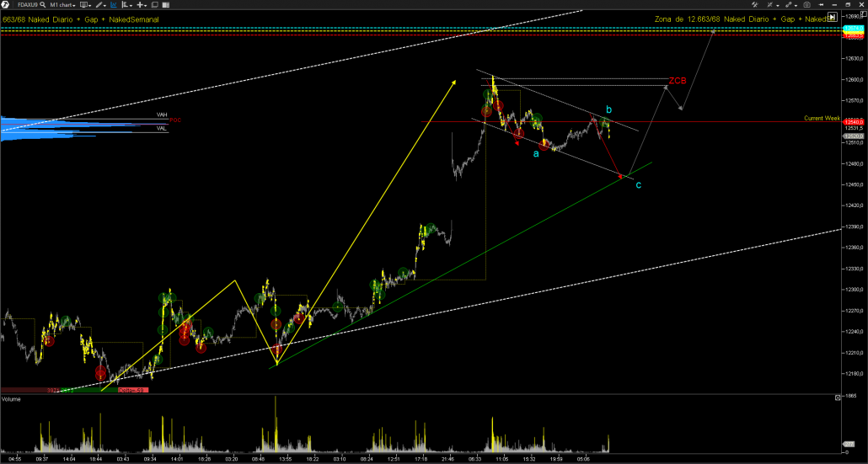Click the Volume panel options corner icon
Screen dimensions: 868x464
pos(839,397)
